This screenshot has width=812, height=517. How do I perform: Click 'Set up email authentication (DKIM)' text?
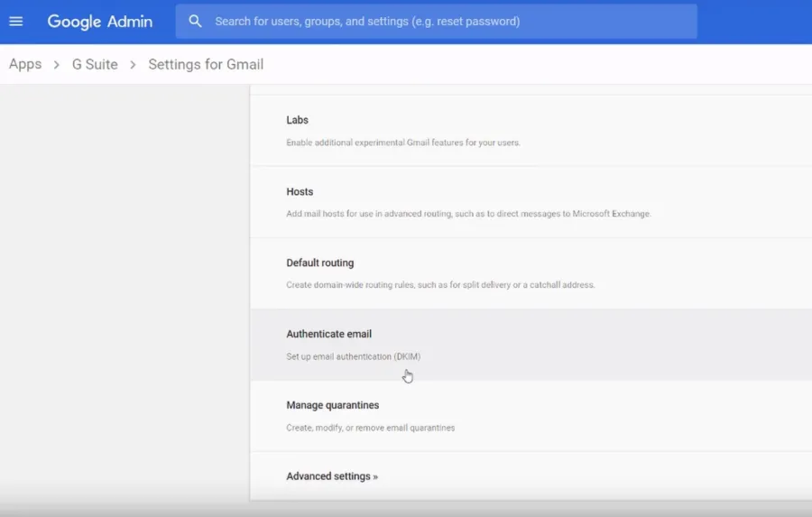coord(353,356)
